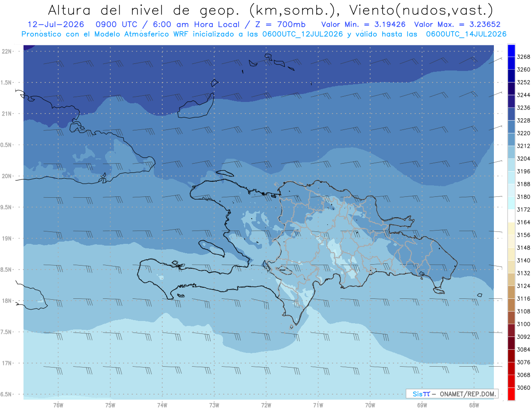Click the 17N latitude label
532x411 pixels.
tap(7, 363)
